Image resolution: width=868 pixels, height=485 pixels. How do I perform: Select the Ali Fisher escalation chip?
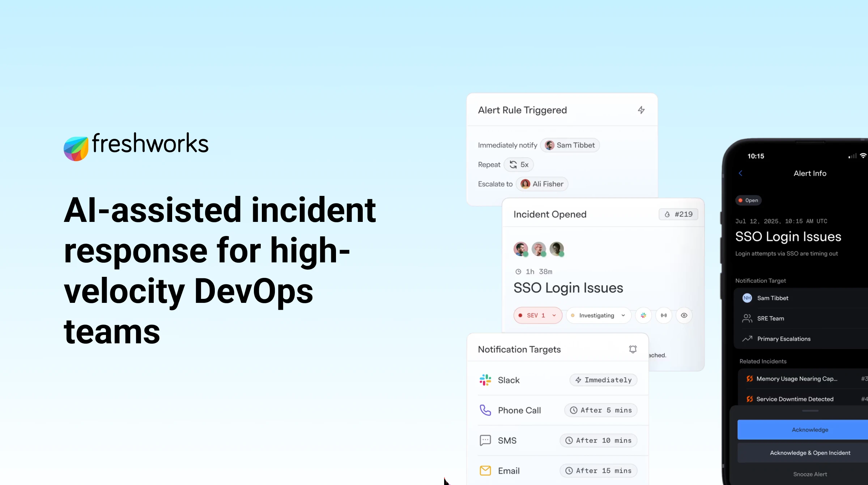tap(542, 184)
